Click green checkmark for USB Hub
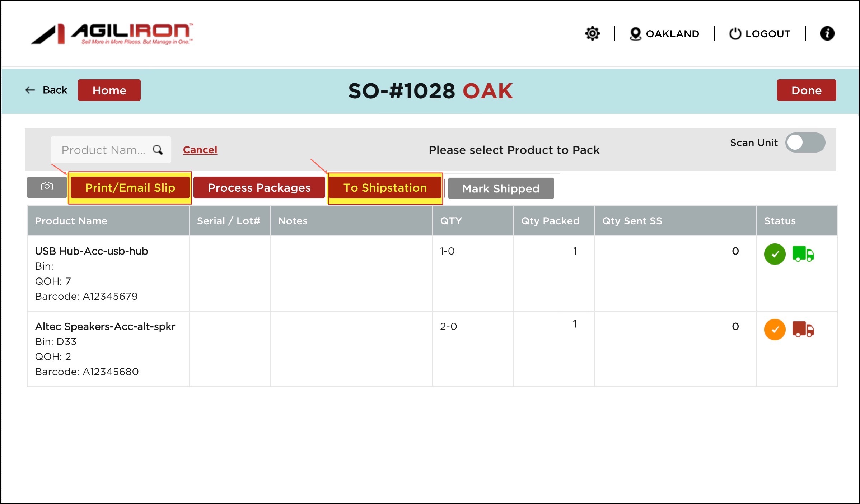 [775, 254]
